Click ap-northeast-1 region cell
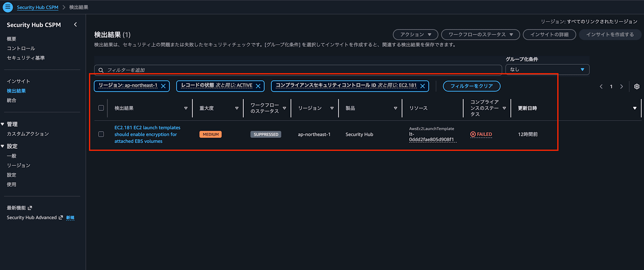 [x=314, y=134]
